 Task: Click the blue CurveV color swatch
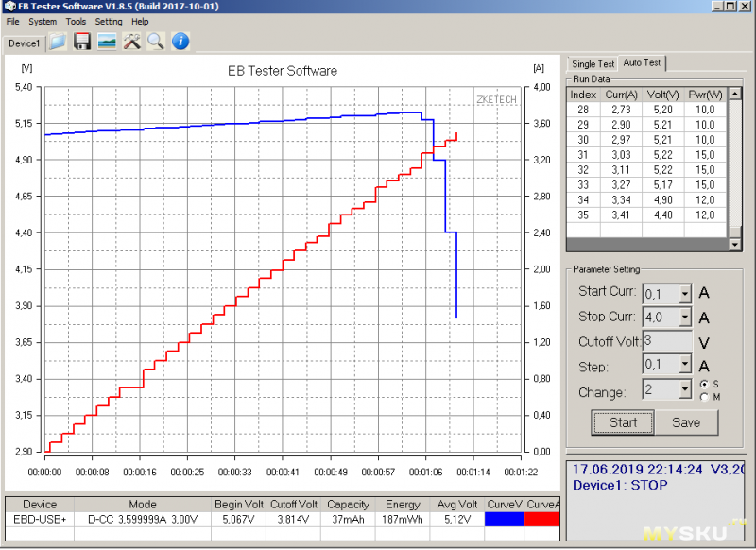click(x=504, y=519)
